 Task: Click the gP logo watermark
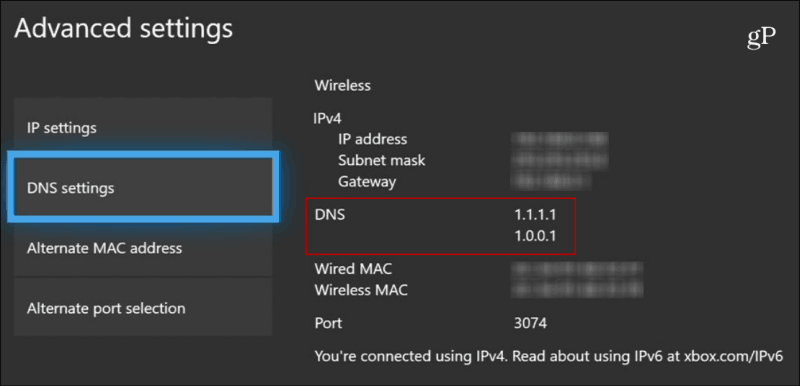[761, 38]
